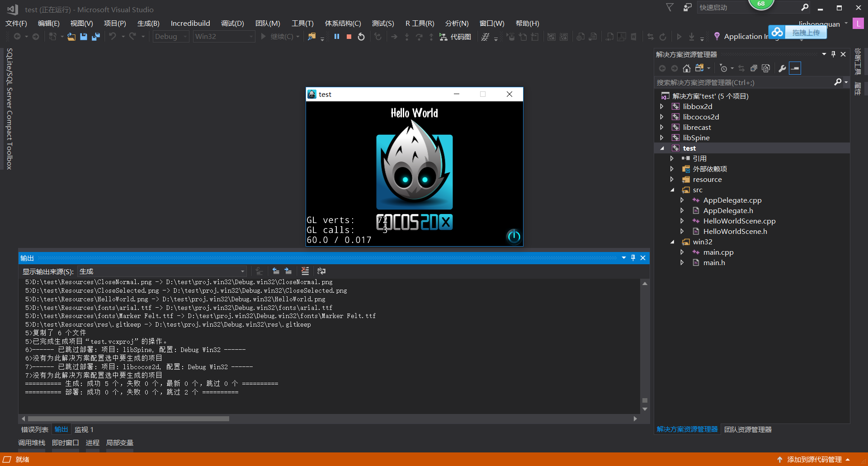Open the 调用堆栈 call stack tab

(32, 442)
